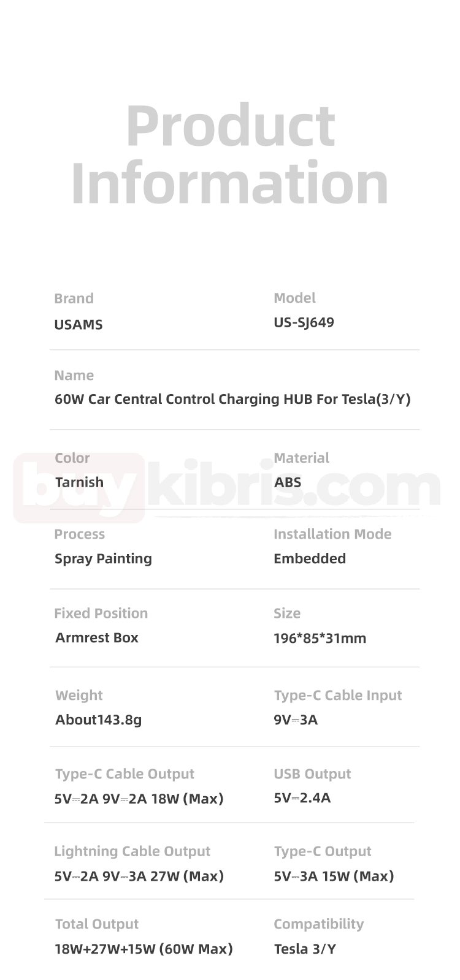Select the US-SJ649 model number

304,322
